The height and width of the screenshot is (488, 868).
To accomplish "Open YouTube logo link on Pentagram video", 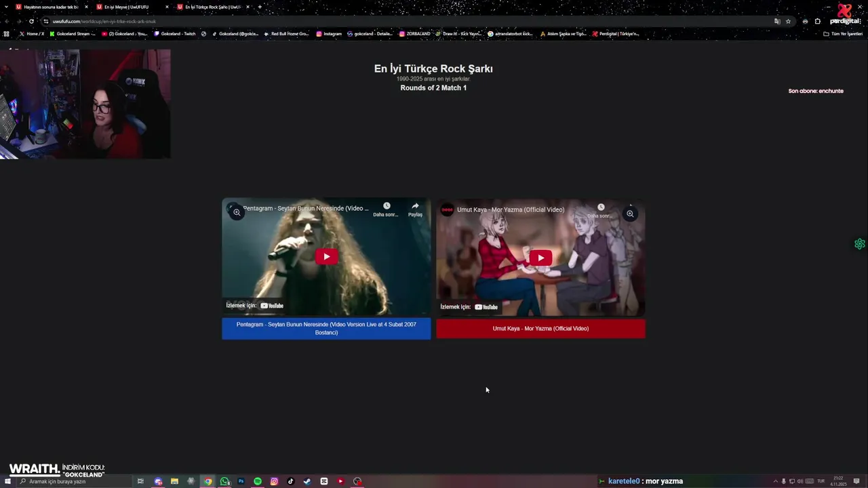I will 272,306.
